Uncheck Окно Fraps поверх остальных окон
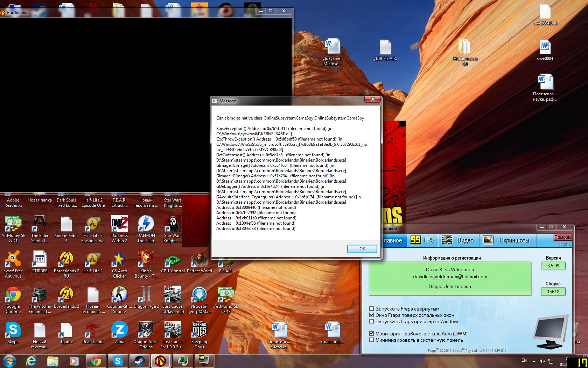 371,315
